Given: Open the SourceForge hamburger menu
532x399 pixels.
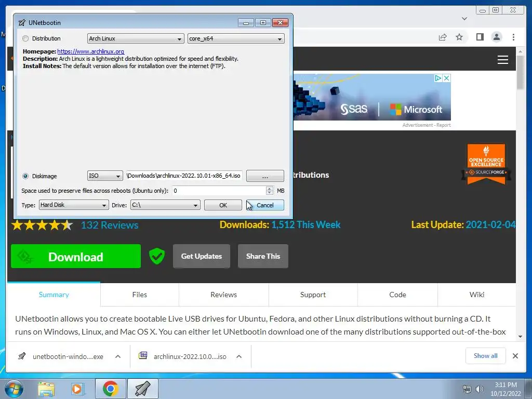Looking at the screenshot, I should click(x=502, y=60).
